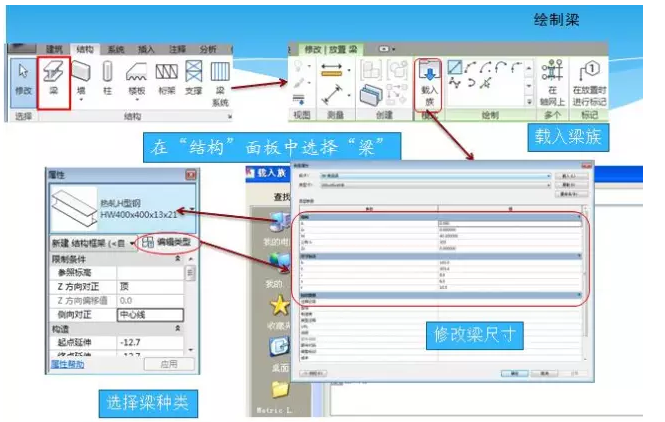Viewport: 665px width, 422px height.
Task: Choose the 支撑 (Brace) tool
Action: pos(193,78)
